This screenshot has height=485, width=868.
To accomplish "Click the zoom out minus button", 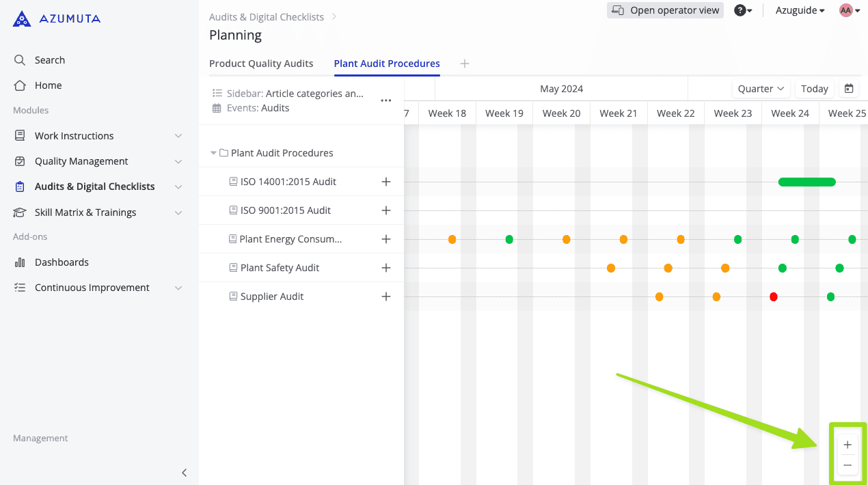I will [x=847, y=465].
